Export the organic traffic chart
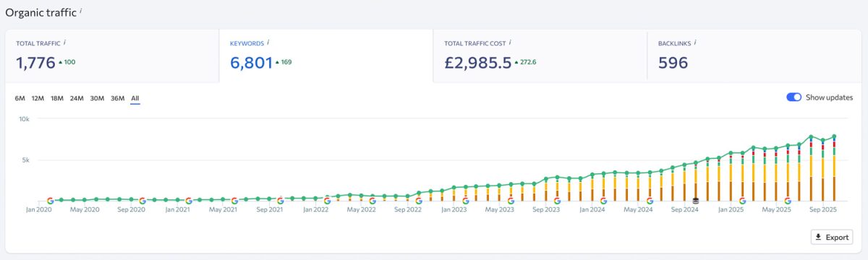Screen dimensions: 868x260 [x=831, y=237]
